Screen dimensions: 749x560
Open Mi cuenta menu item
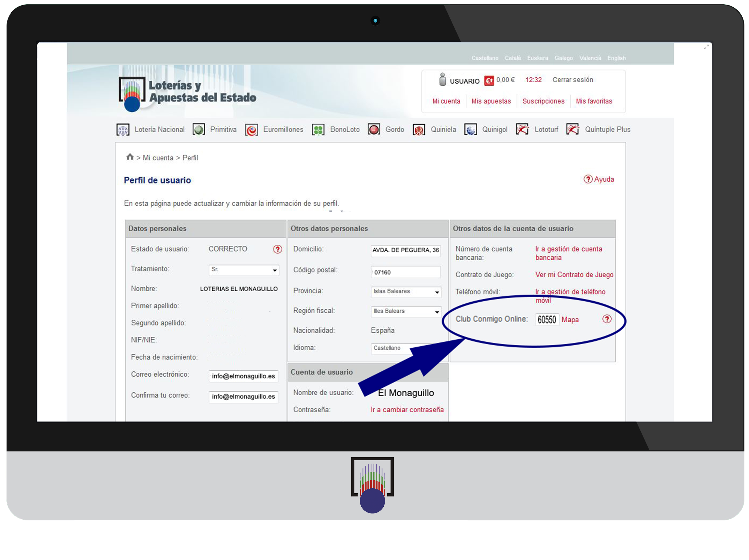click(446, 101)
